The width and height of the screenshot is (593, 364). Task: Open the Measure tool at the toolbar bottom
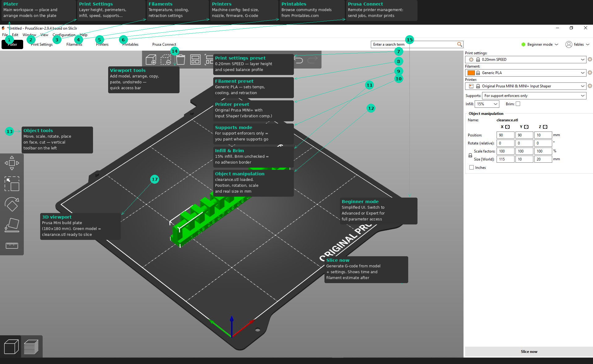(12, 246)
